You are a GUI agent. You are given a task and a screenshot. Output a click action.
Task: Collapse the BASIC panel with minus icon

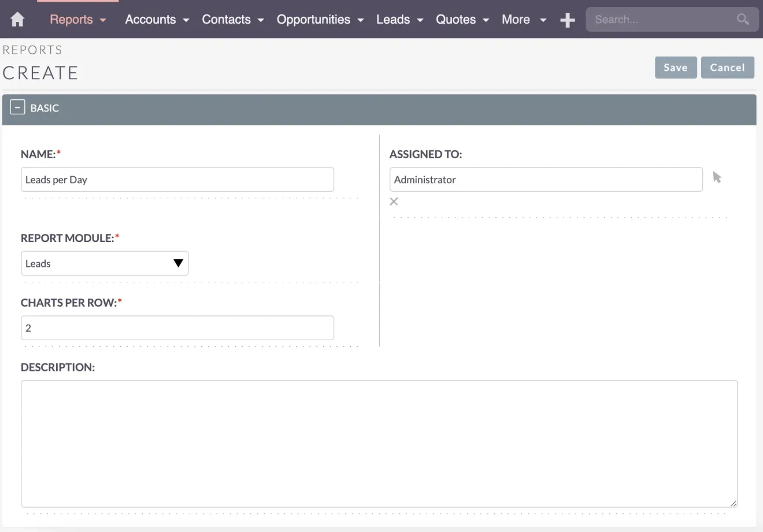[17, 107]
